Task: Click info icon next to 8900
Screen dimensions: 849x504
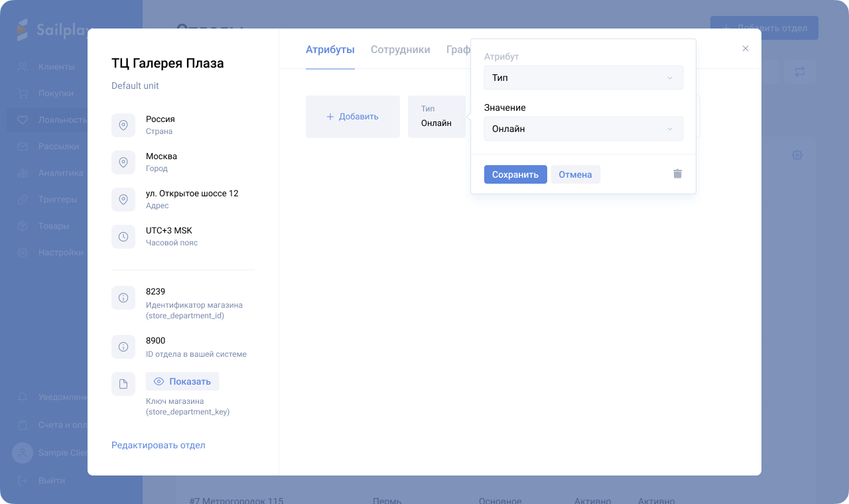Action: pyautogui.click(x=123, y=347)
